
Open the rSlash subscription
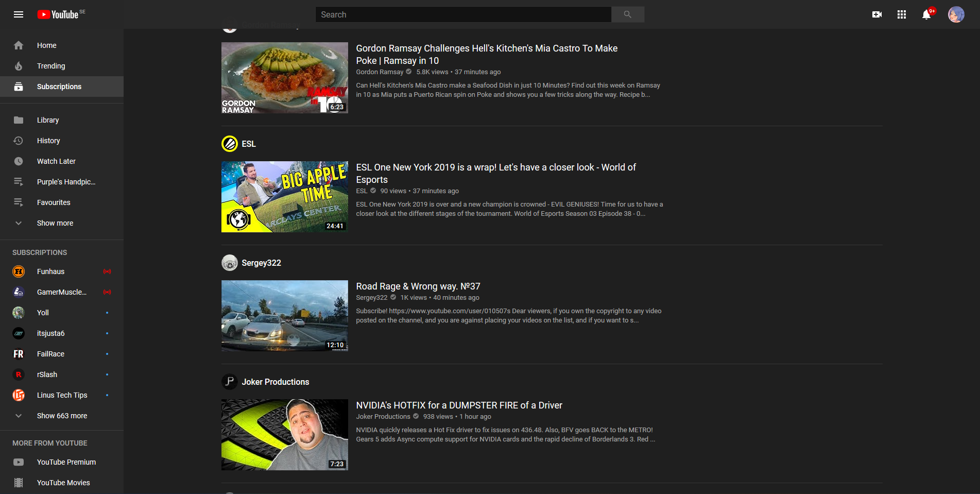(x=62, y=374)
